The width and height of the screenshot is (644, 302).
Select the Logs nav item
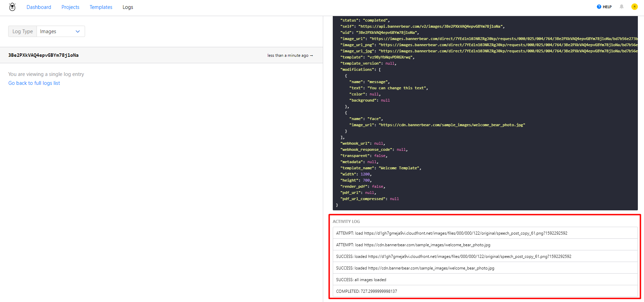click(x=128, y=7)
